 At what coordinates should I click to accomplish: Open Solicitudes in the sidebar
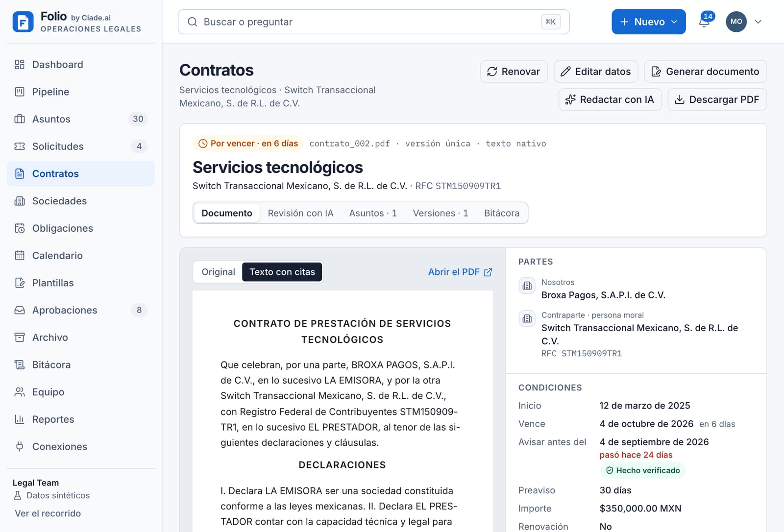click(x=81, y=146)
